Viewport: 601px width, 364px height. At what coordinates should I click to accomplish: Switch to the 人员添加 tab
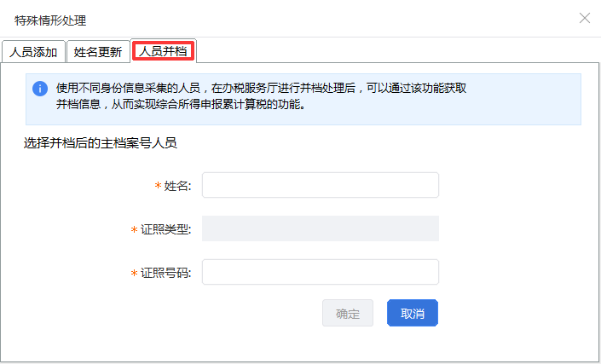pyautogui.click(x=33, y=52)
